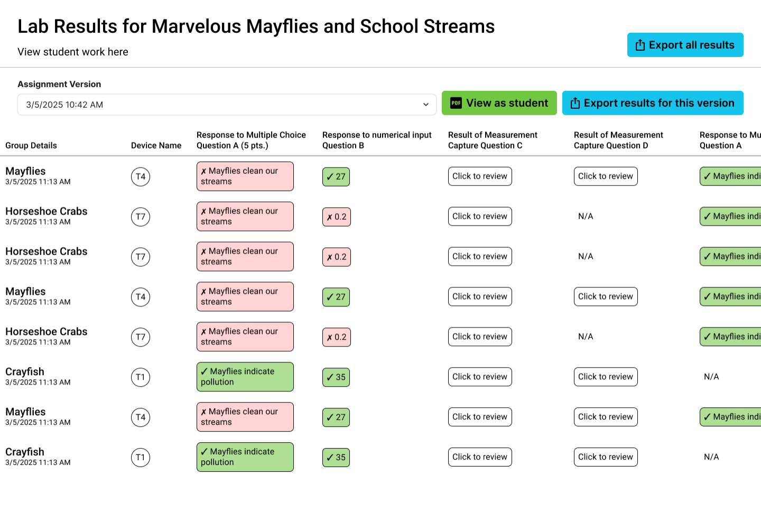Click 'View student work here' link
This screenshot has height=532, width=761.
coord(73,52)
